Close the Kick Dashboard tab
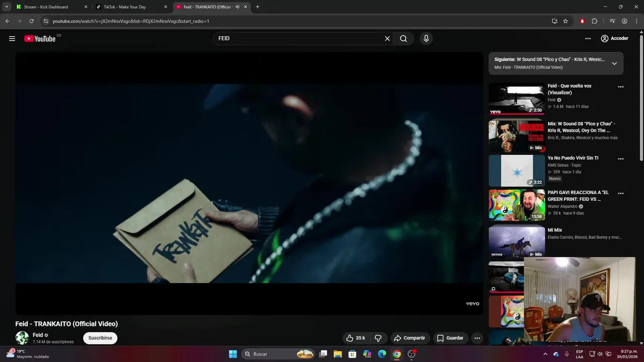 tap(86, 7)
